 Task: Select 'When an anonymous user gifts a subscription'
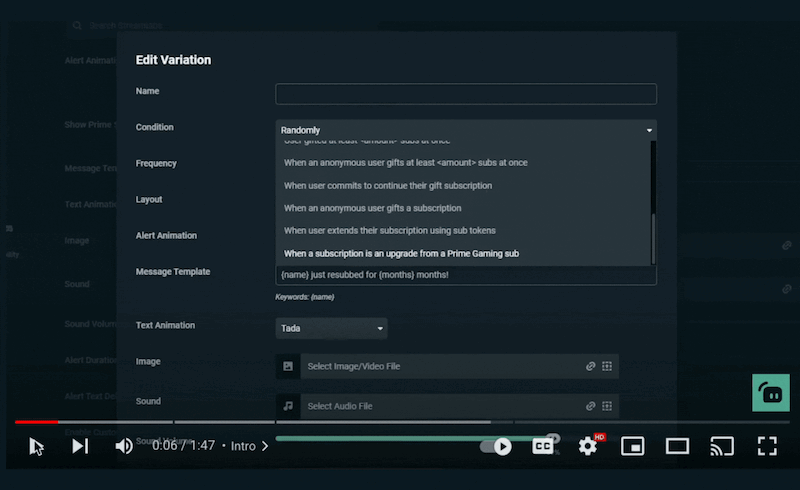click(372, 208)
